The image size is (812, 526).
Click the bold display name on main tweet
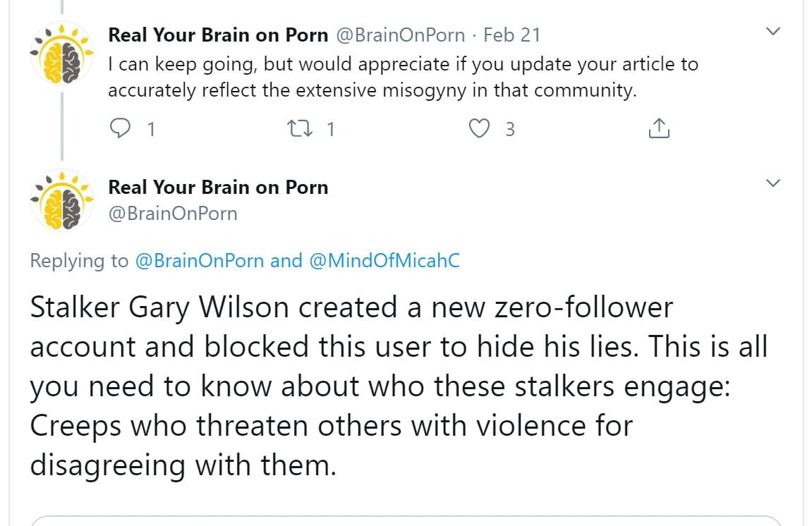(x=218, y=188)
